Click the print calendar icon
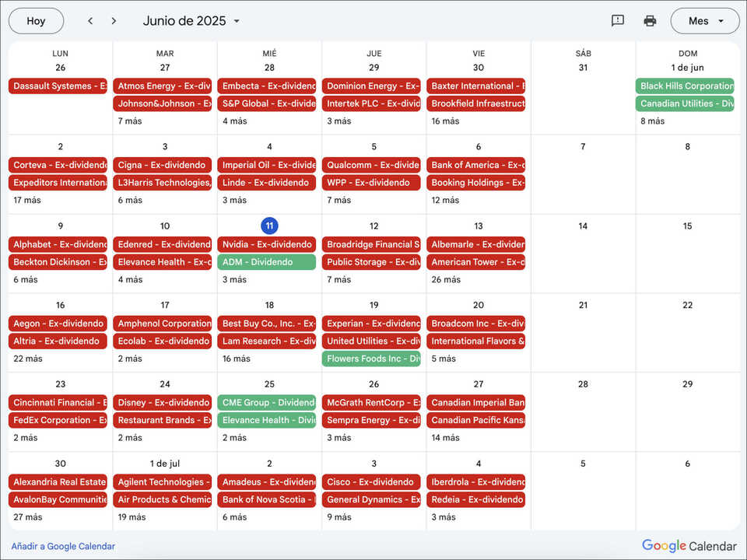This screenshot has width=747, height=560. [650, 21]
